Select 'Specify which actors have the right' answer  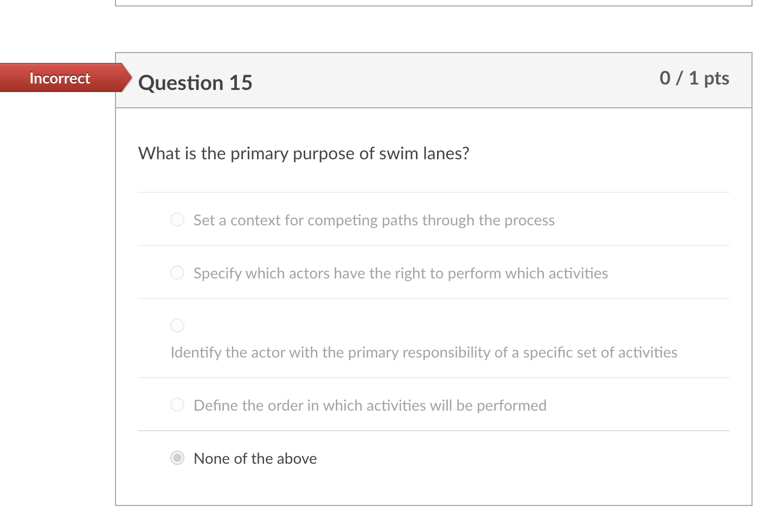pyautogui.click(x=177, y=273)
